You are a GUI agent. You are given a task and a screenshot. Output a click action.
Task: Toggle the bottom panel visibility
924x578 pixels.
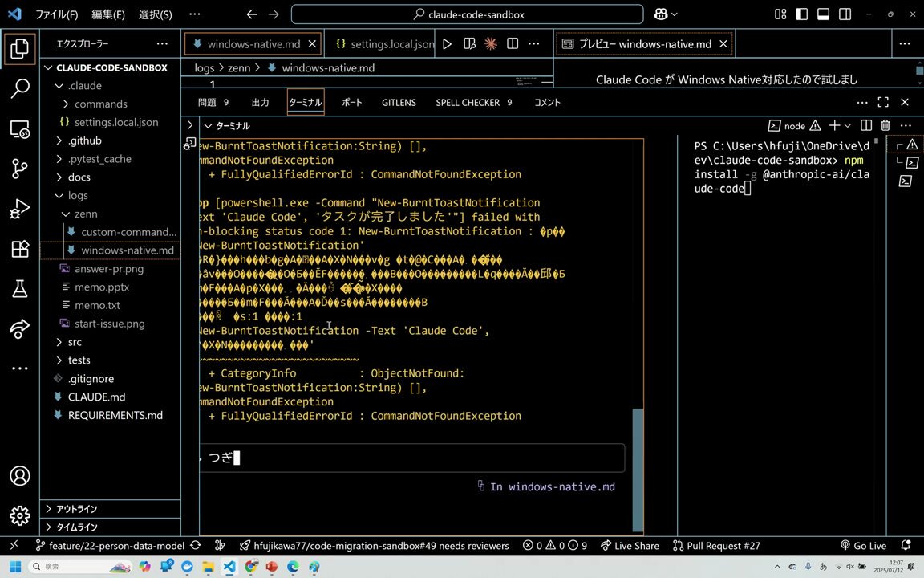pyautogui.click(x=823, y=14)
